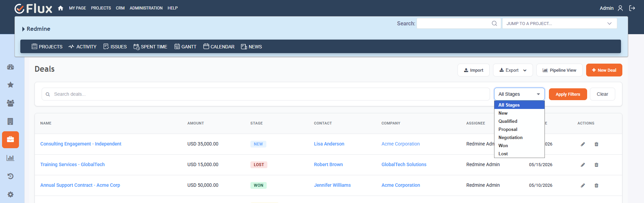Go to the home icon in top bar
644x203 pixels.
[x=61, y=8]
